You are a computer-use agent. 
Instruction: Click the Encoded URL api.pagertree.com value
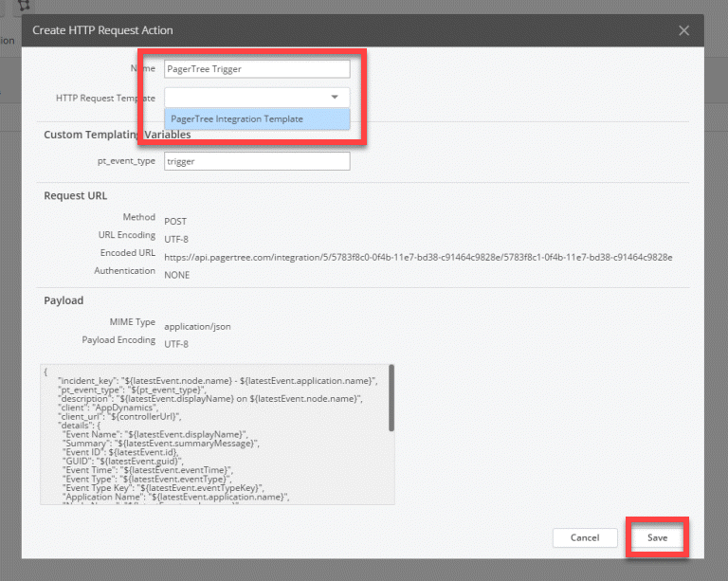(418, 257)
